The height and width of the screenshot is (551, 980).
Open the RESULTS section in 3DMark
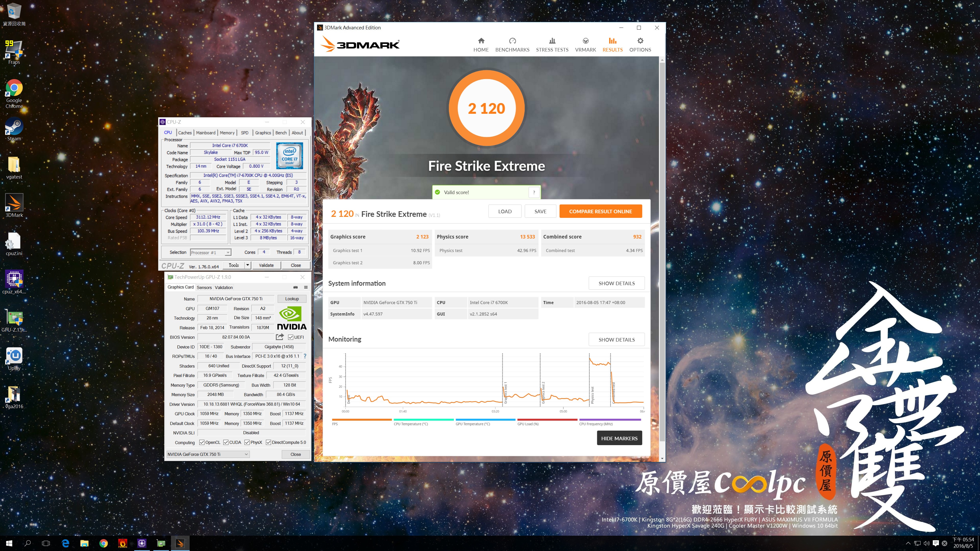point(612,45)
